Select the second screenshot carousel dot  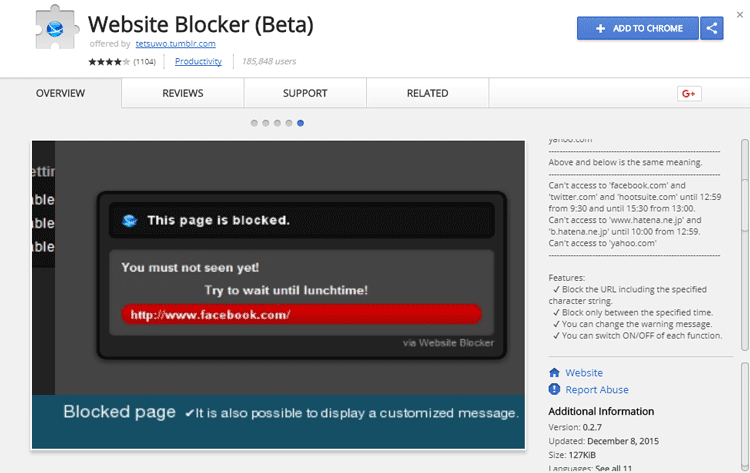tap(265, 123)
